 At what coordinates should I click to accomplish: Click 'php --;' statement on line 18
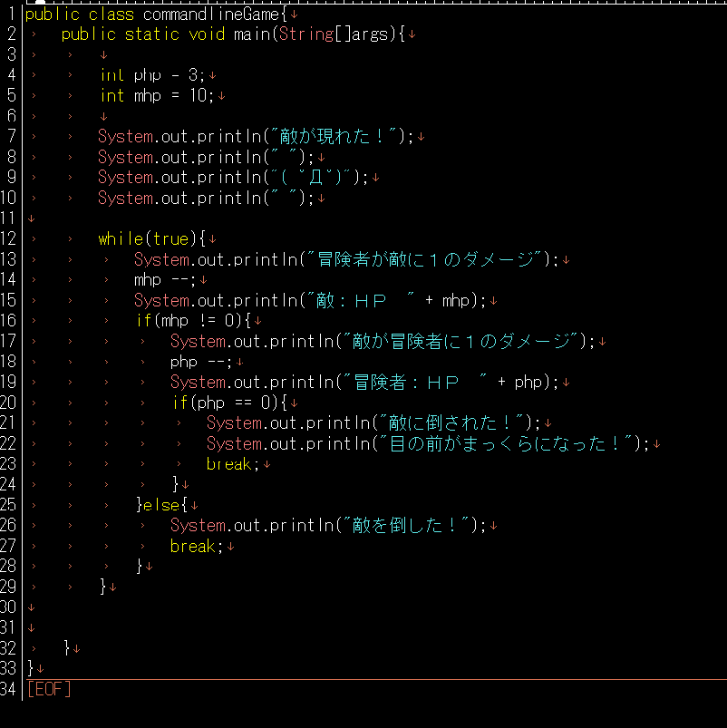[201, 362]
